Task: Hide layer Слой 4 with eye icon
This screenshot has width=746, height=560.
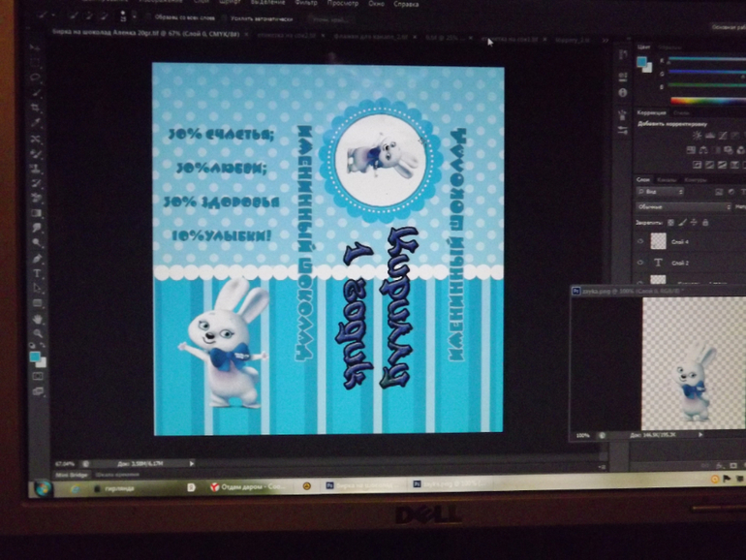Action: (640, 242)
